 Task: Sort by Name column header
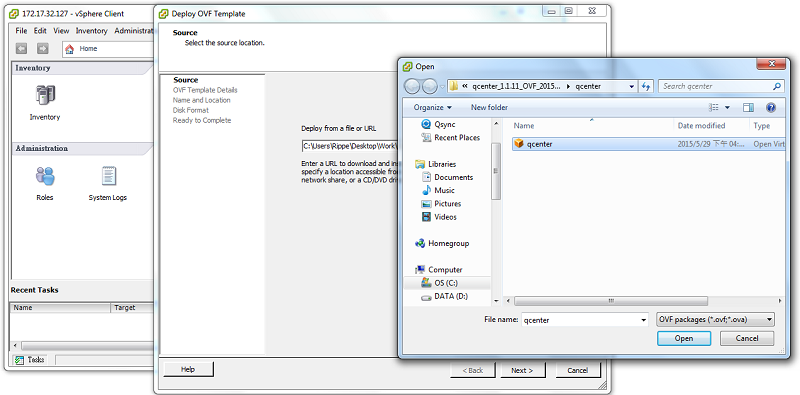click(523, 126)
